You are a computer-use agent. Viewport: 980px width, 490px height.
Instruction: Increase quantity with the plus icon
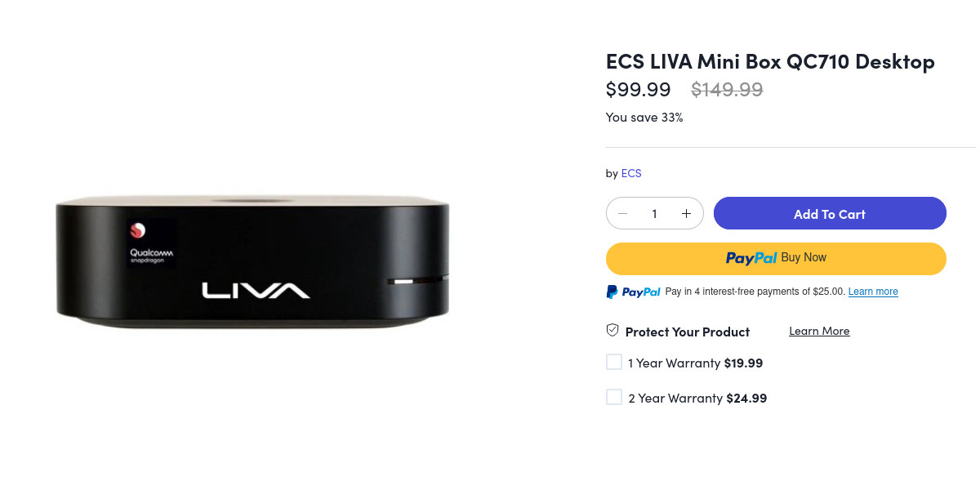coord(686,214)
